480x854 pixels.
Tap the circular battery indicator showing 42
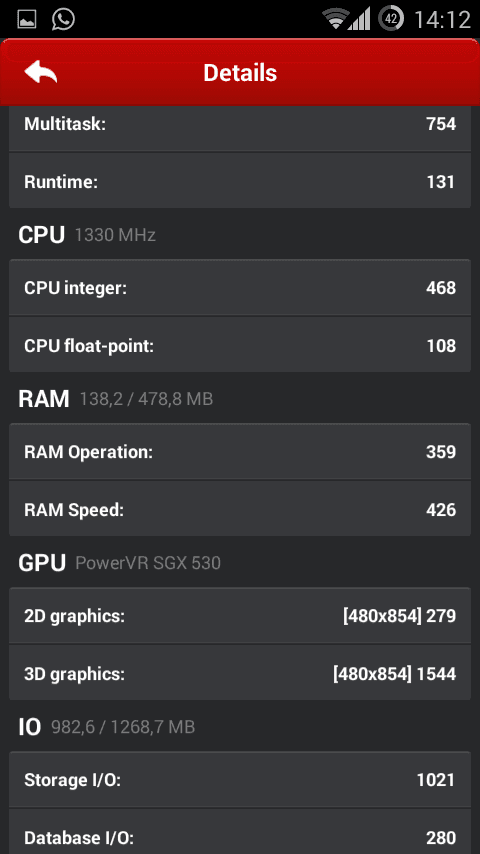391,19
